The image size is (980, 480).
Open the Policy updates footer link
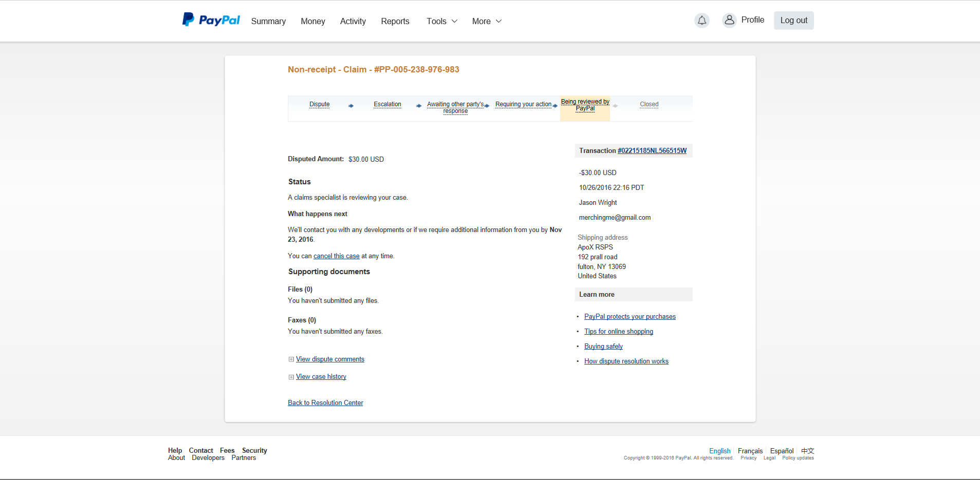pos(798,458)
